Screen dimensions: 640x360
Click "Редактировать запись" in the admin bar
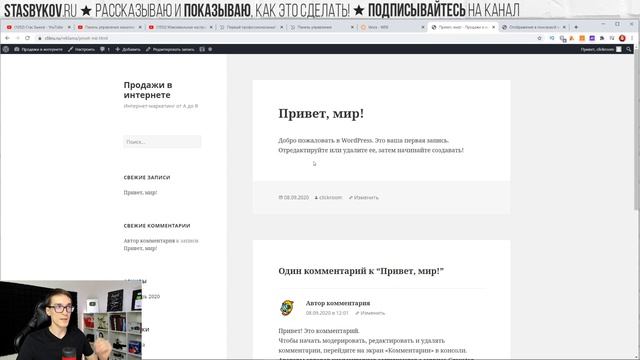point(170,49)
